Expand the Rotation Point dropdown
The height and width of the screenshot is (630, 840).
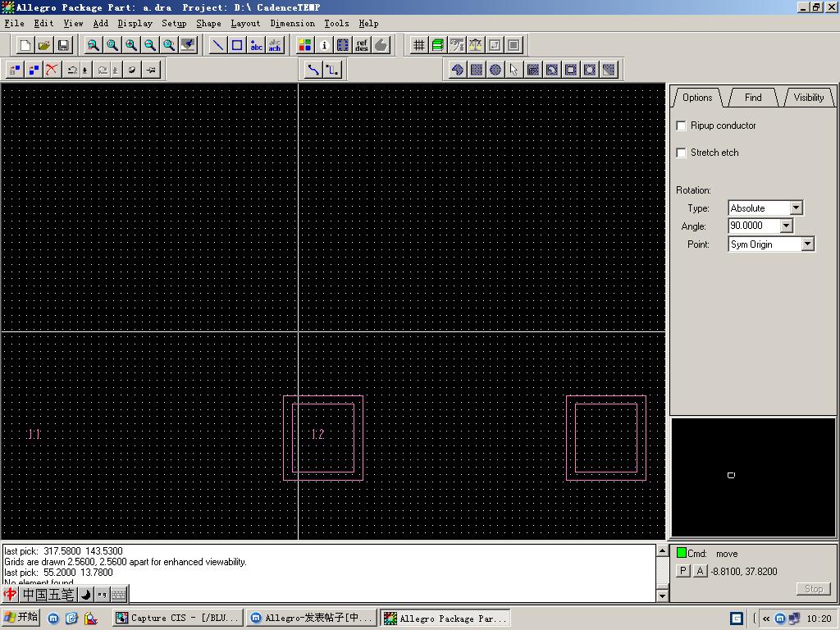click(807, 244)
